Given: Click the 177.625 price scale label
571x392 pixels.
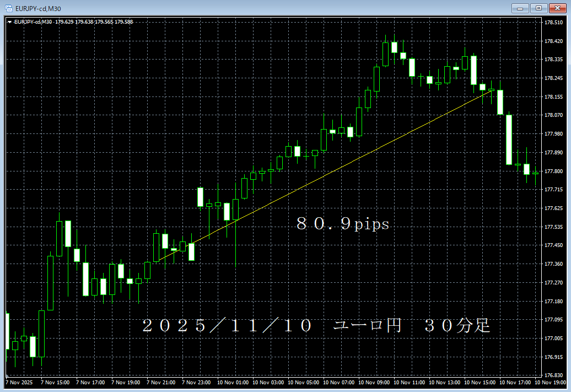Looking at the screenshot, I should (x=553, y=208).
